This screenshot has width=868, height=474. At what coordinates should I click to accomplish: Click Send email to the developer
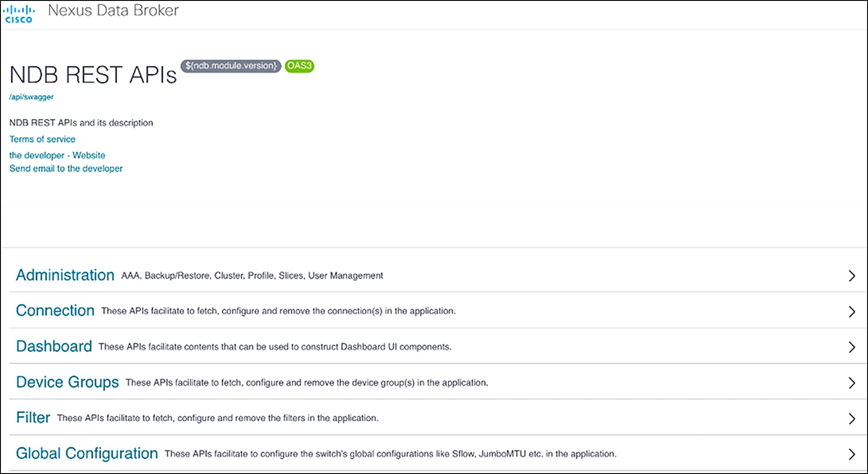tap(65, 169)
